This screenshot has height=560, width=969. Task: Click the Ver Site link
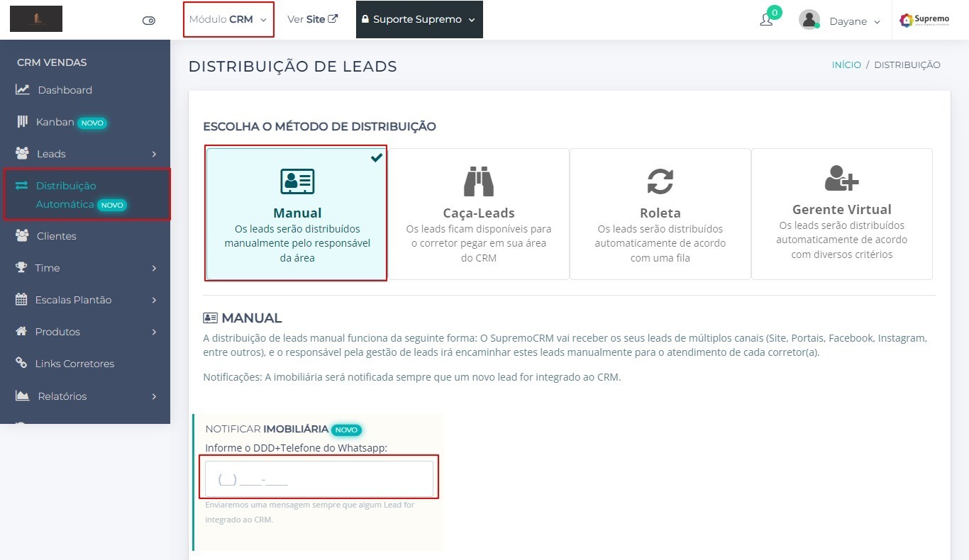(312, 19)
